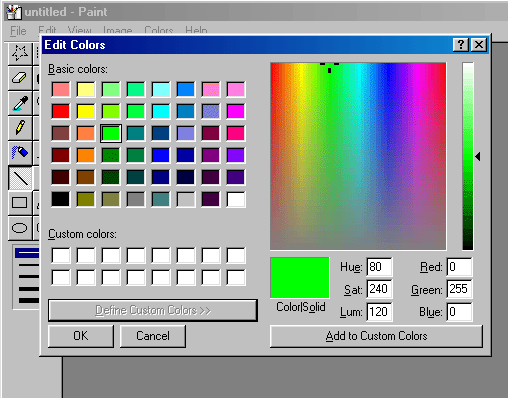The image size is (508, 398).
Task: Click inside the Hue value field
Action: (x=379, y=267)
